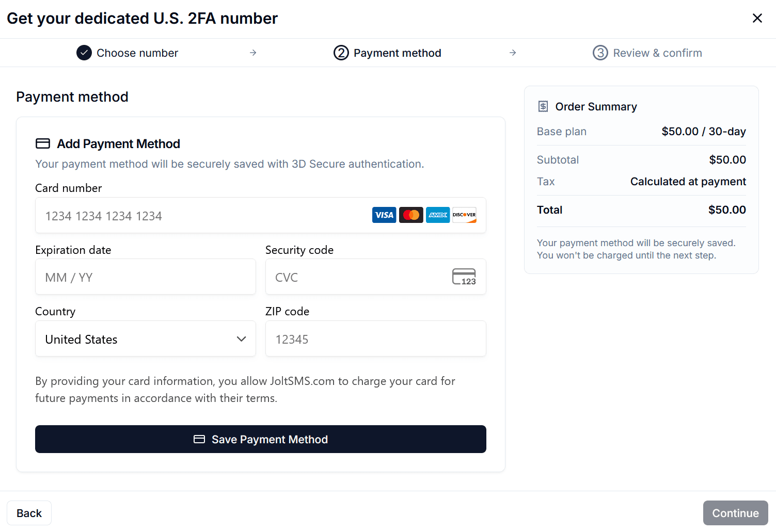The height and width of the screenshot is (532, 776).
Task: Click the ZIP code field
Action: coord(375,338)
